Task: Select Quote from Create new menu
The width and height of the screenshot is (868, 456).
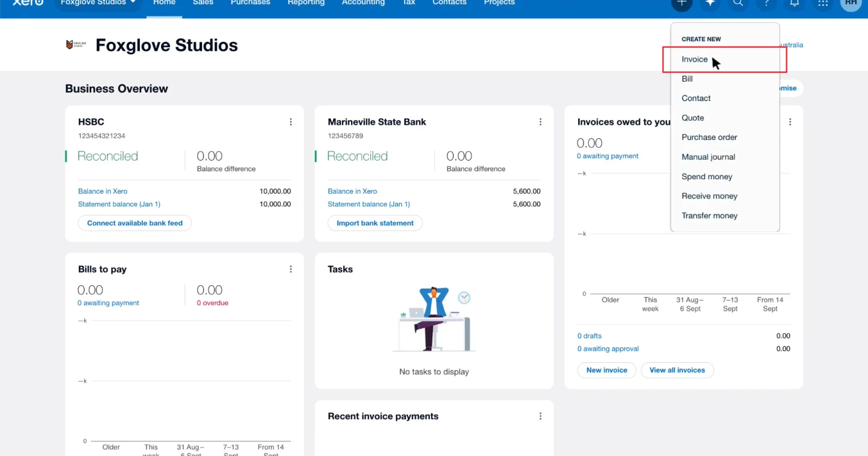Action: [x=725, y=118]
